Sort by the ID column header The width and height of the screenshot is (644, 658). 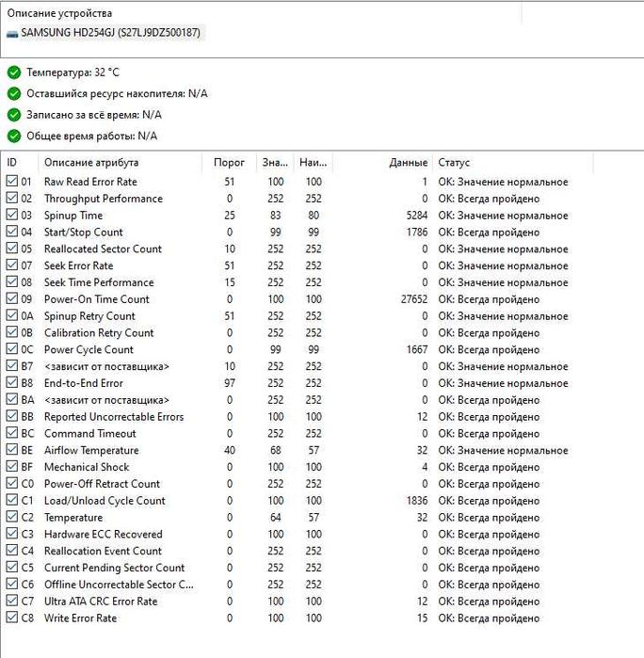(20, 163)
